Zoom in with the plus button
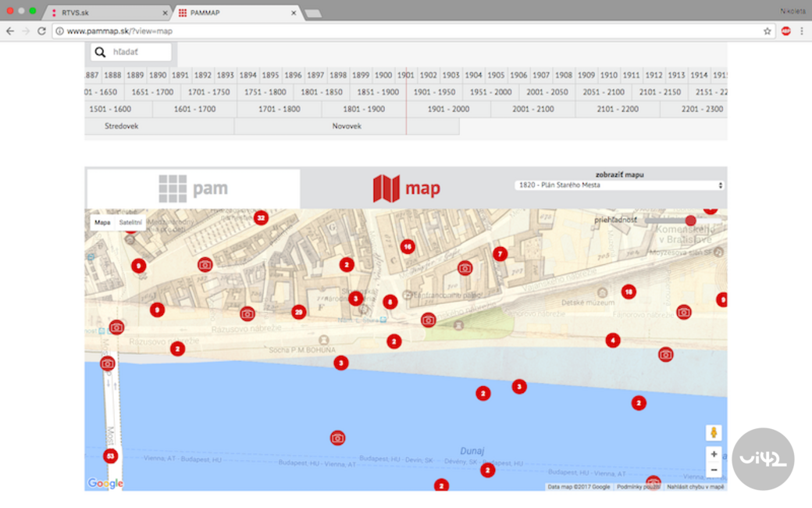812x508 pixels. (713, 454)
